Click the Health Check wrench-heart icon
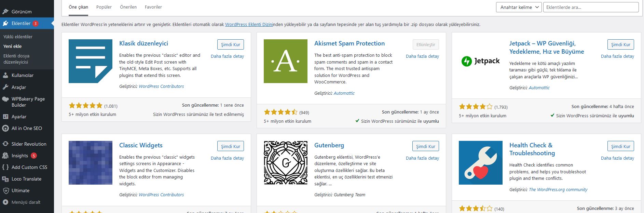The width and height of the screenshot is (644, 213). pos(480,163)
